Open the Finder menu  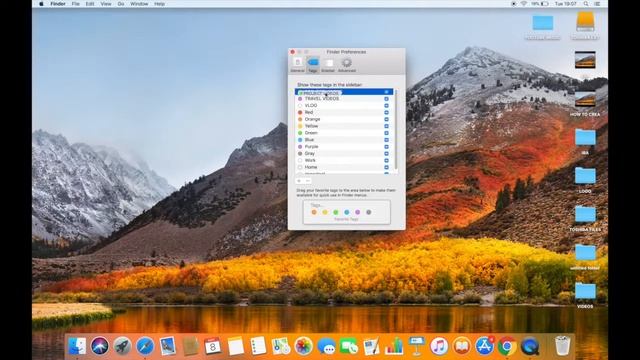click(x=58, y=4)
